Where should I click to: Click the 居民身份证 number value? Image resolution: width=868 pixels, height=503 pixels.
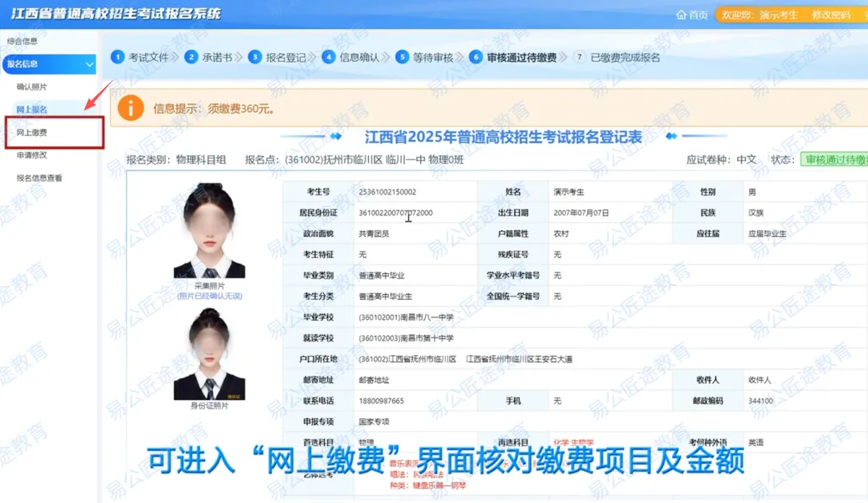tap(395, 213)
